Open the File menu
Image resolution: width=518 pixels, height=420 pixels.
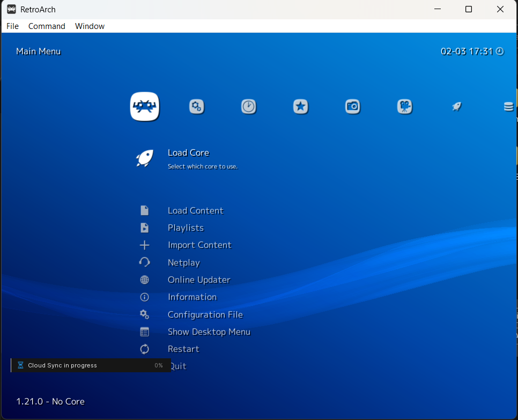coord(12,26)
